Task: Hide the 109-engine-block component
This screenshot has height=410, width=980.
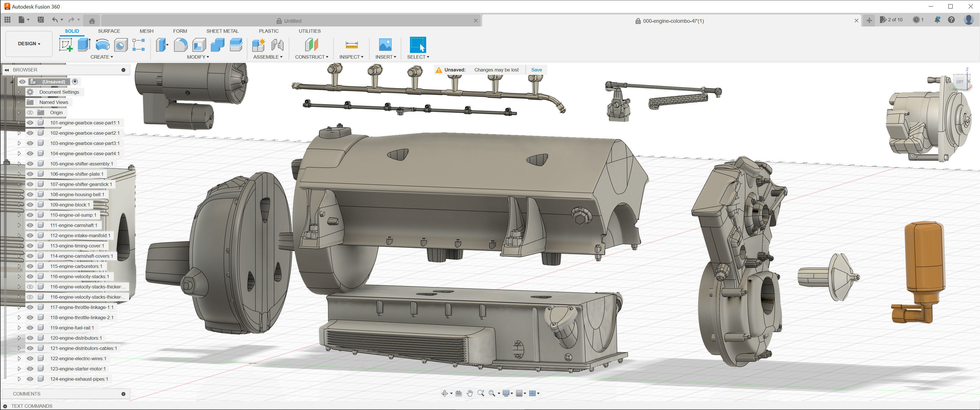Action: [30, 205]
